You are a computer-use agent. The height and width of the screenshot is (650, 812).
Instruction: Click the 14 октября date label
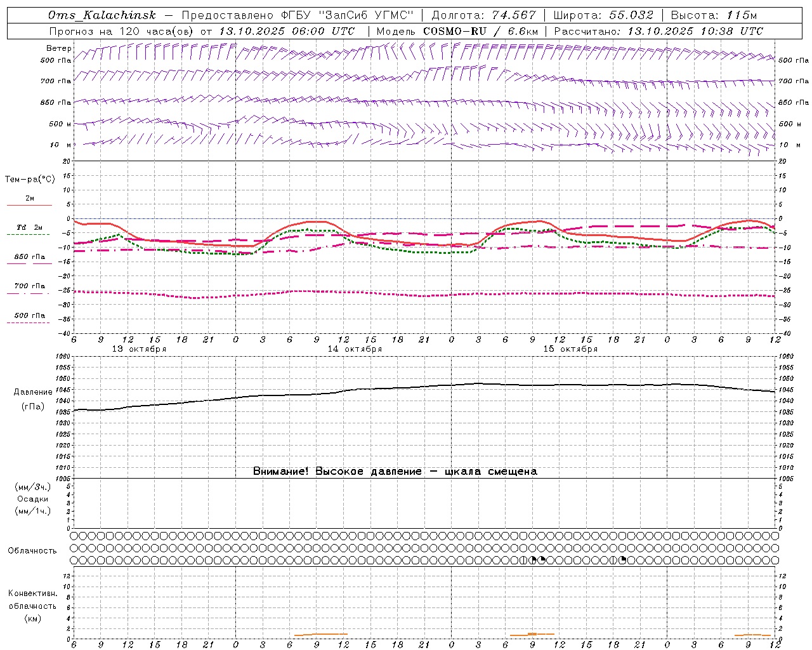click(x=355, y=349)
